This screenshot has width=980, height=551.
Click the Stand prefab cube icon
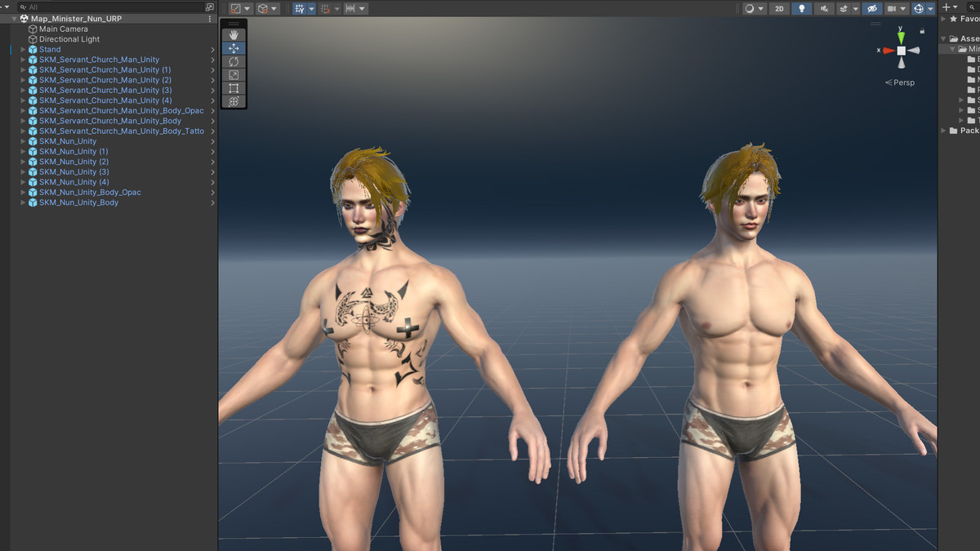click(x=33, y=49)
